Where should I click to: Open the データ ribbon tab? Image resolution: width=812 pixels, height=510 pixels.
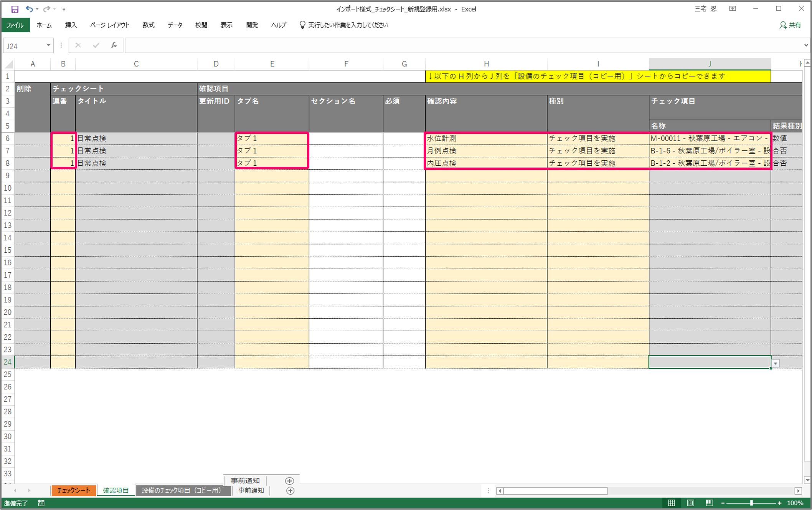(175, 25)
